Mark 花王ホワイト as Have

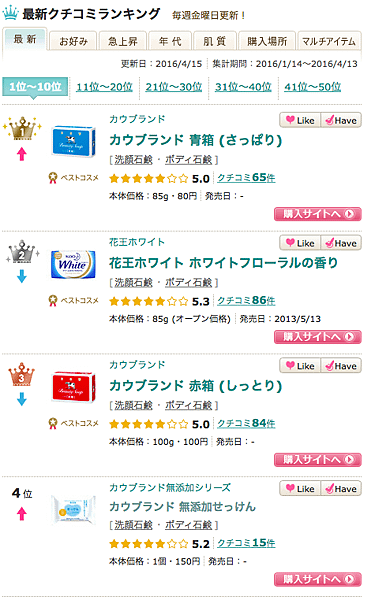pyautogui.click(x=341, y=243)
